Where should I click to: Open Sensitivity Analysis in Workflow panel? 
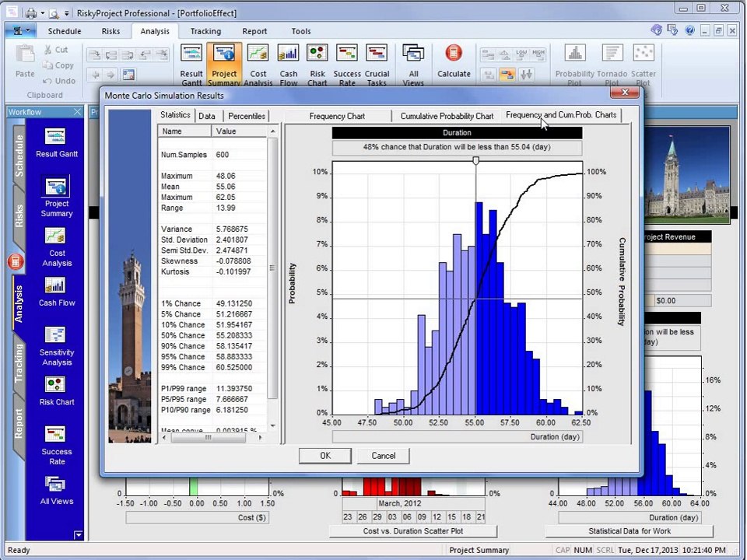(x=57, y=346)
